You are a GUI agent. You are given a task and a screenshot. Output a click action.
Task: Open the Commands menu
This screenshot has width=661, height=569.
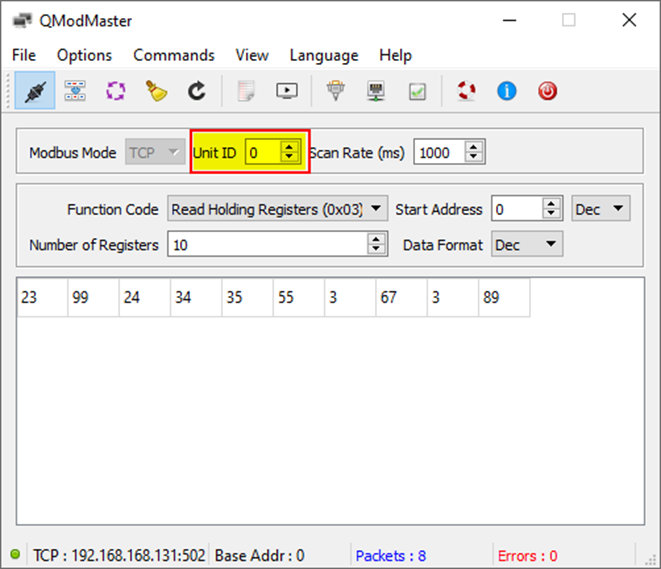tap(174, 55)
